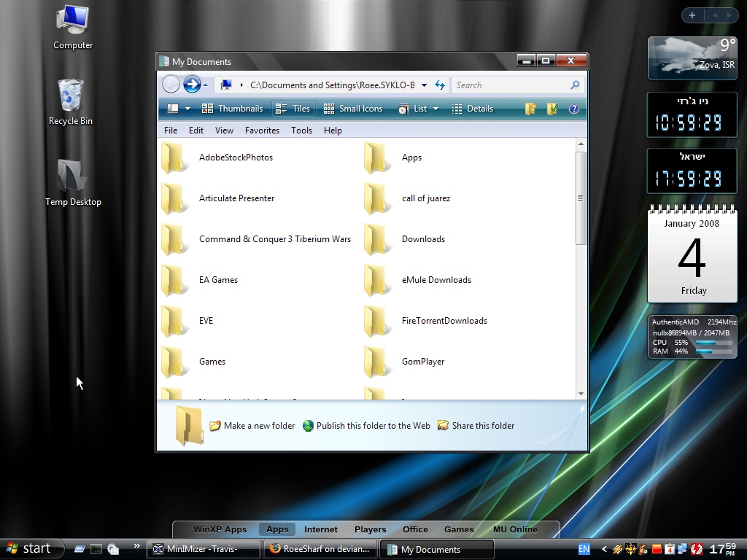The height and width of the screenshot is (560, 747).
Task: Switch view to Tiles mode
Action: [x=293, y=109]
